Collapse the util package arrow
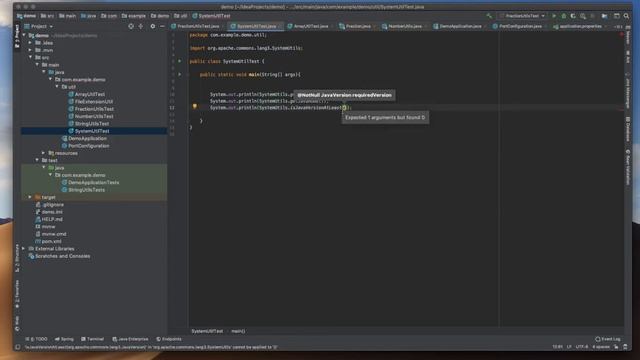This screenshot has height=360, width=640. [57, 87]
